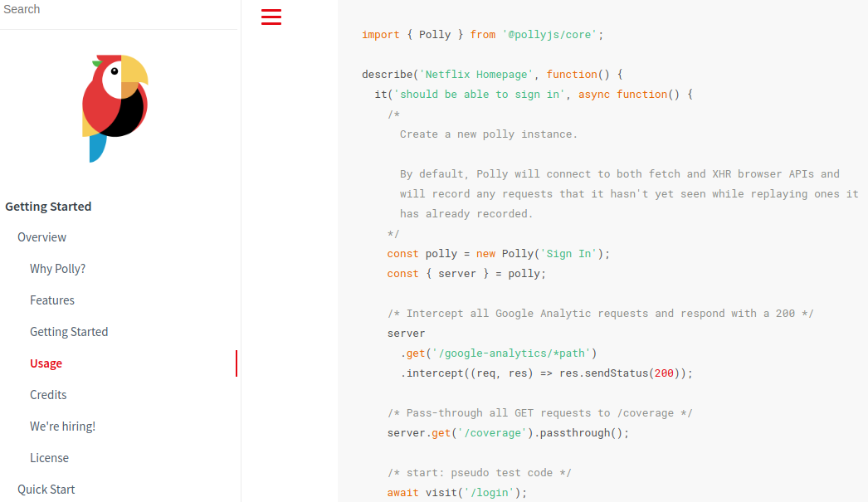Image resolution: width=868 pixels, height=502 pixels.
Task: Open the License sidebar link
Action: [x=49, y=458]
